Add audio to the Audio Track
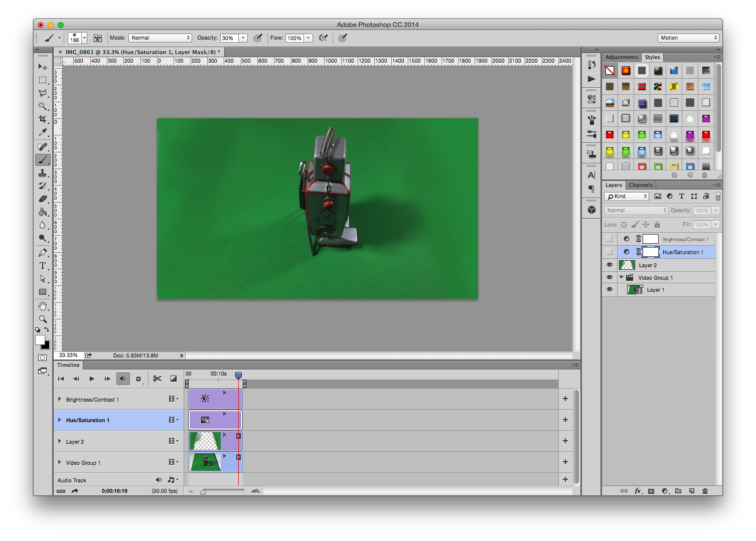This screenshot has height=541, width=756. click(565, 479)
